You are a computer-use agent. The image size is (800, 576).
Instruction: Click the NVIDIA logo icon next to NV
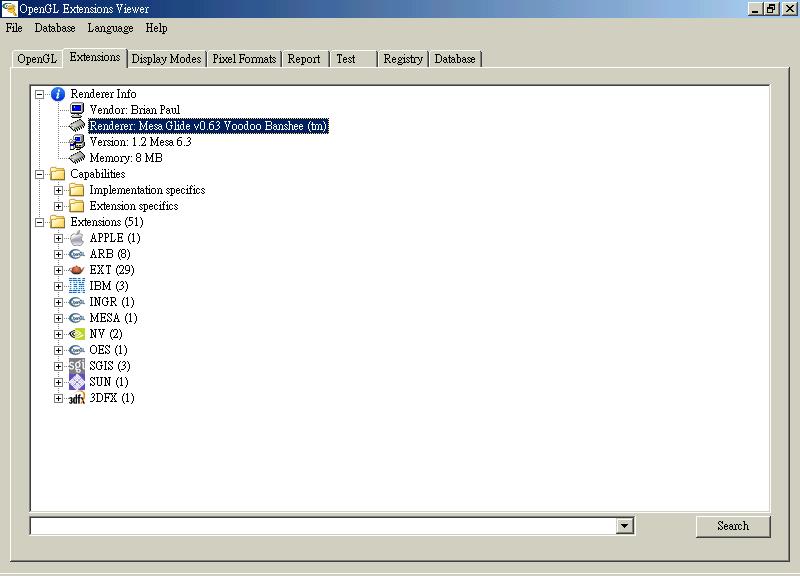coord(77,334)
